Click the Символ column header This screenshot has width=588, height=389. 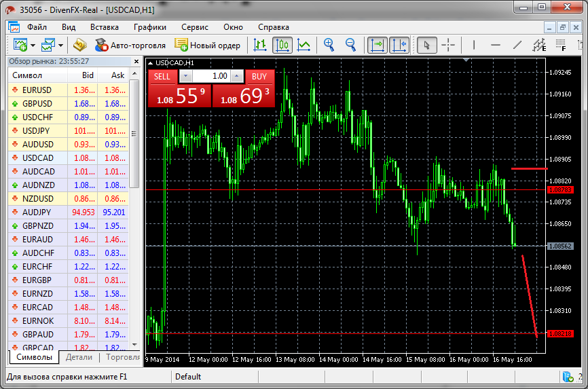[37, 75]
